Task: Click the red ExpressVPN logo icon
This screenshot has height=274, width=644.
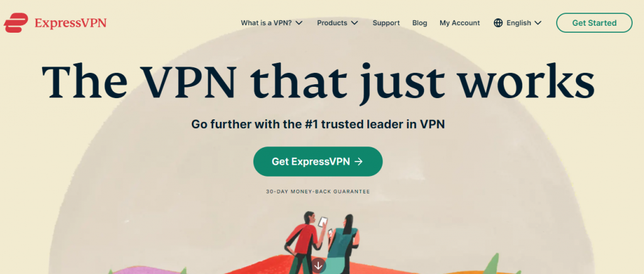Action: (x=16, y=23)
